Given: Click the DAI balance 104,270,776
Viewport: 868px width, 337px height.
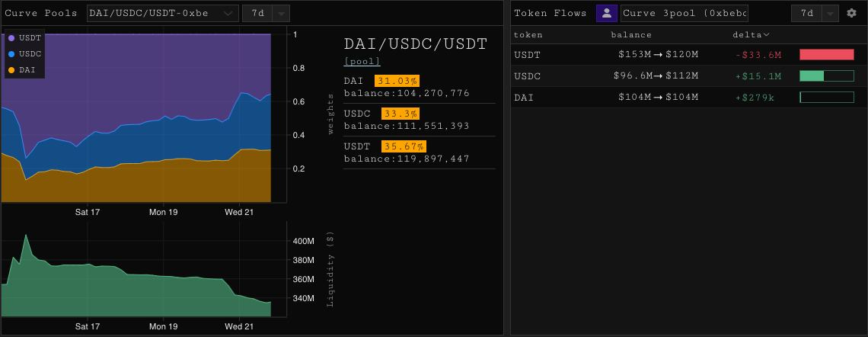Looking at the screenshot, I should click(x=407, y=93).
